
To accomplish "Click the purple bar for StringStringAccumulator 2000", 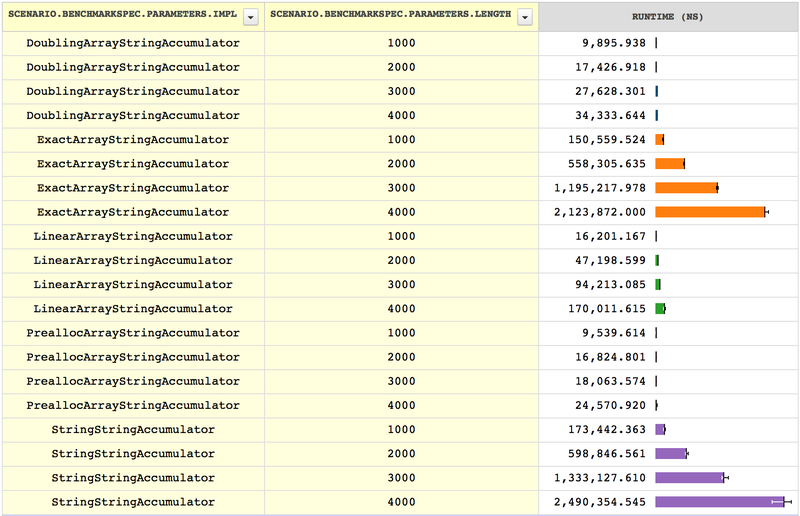I will (670, 453).
